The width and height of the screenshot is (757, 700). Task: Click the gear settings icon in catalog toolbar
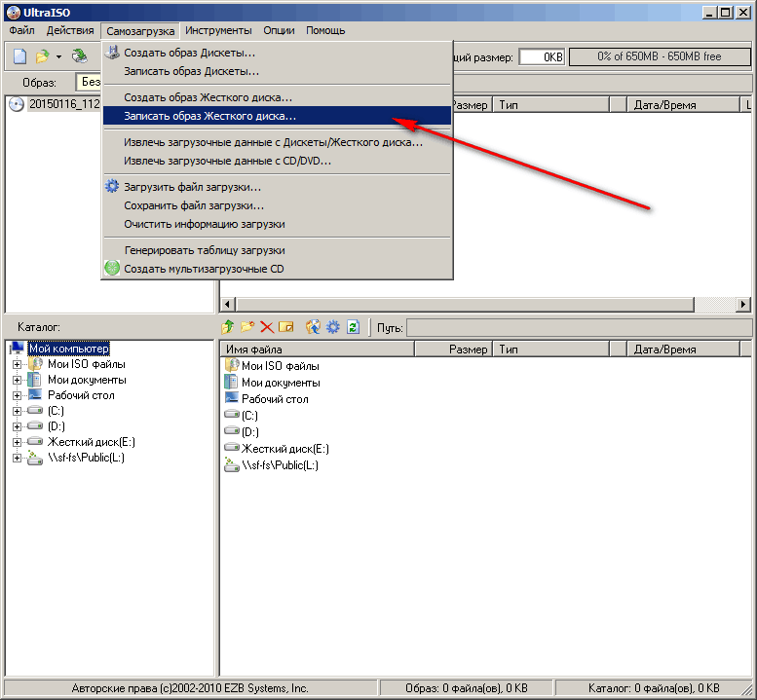point(333,327)
